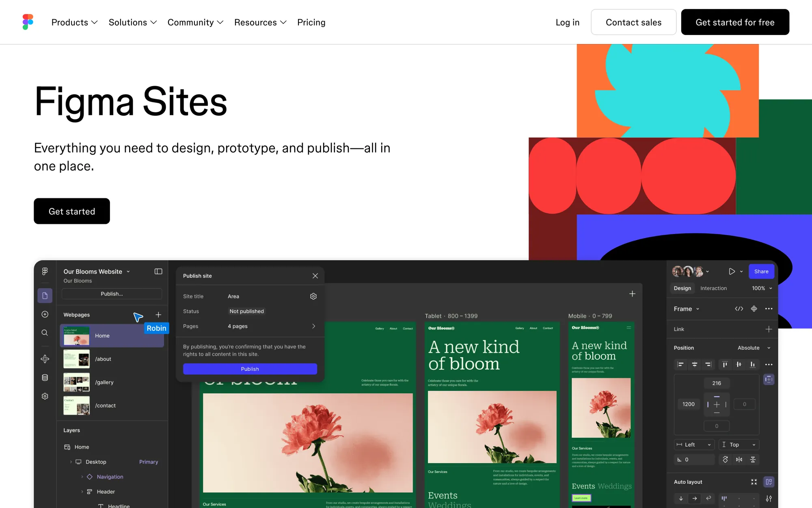The image size is (812, 508).
Task: Open the Community dropdown
Action: [195, 22]
